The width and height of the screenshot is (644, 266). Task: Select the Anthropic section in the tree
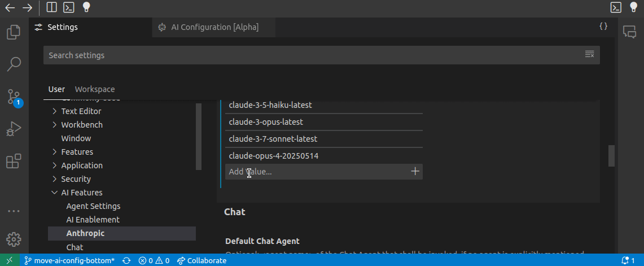(121, 233)
